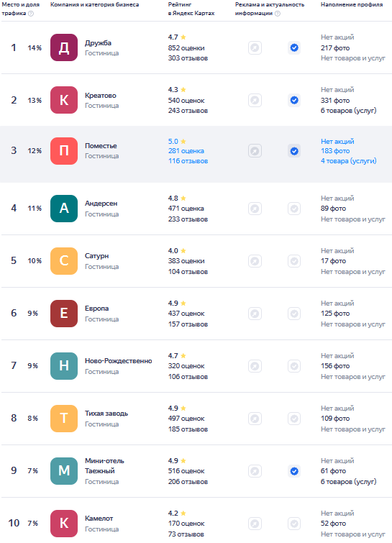The height and width of the screenshot is (543, 392).
Task: Click the Андерсен teal letter А logo
Action: point(64,209)
